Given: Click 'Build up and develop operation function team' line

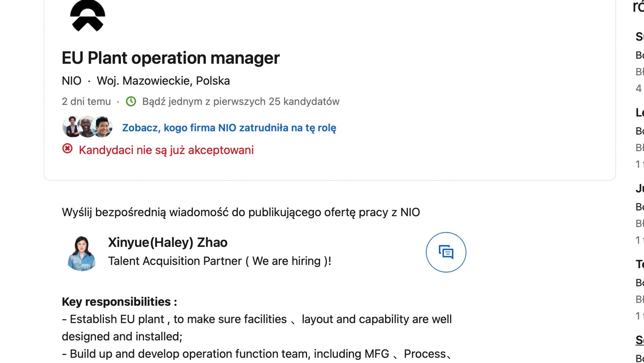Looking at the screenshot, I should [257, 354].
